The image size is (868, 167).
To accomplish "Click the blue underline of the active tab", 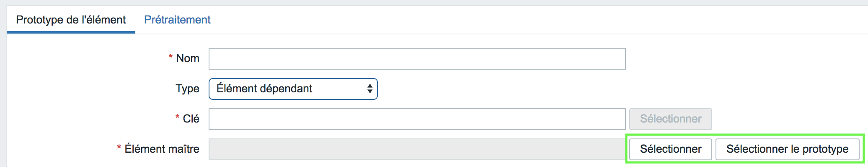I will tap(71, 32).
